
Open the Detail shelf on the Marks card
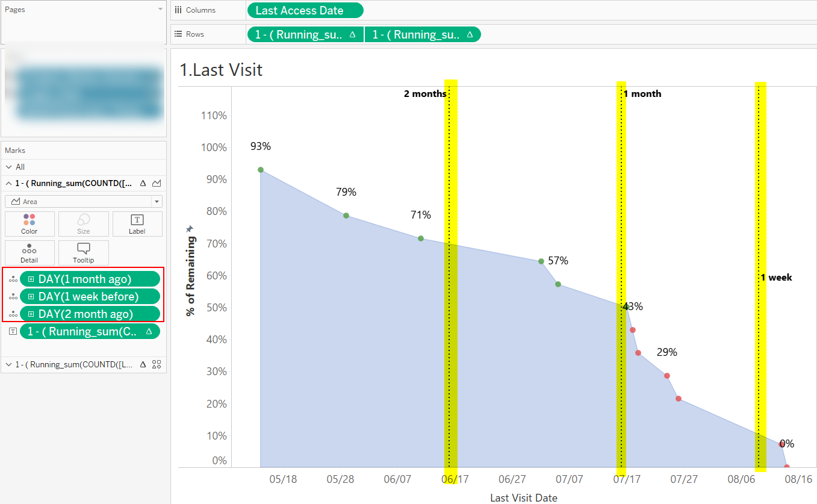pos(29,252)
